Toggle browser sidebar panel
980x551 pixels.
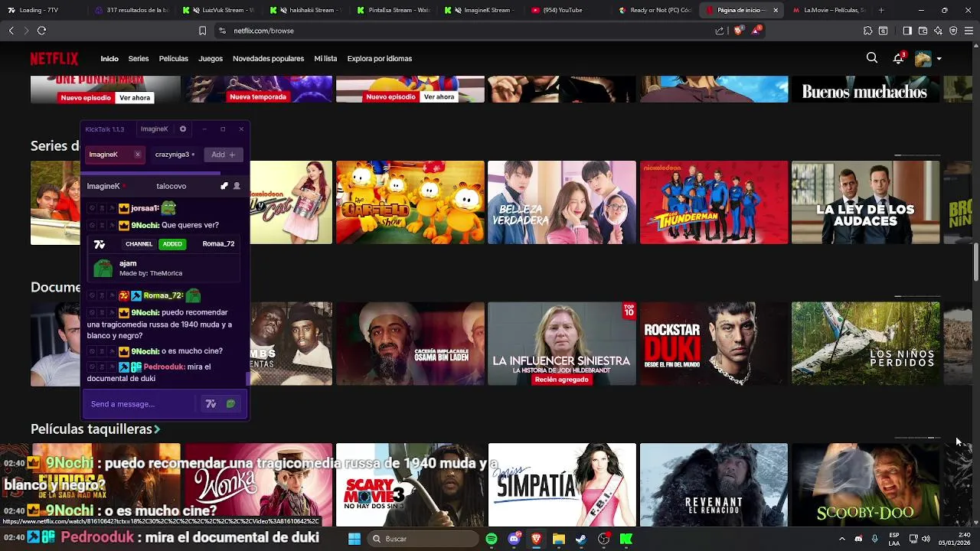(907, 31)
